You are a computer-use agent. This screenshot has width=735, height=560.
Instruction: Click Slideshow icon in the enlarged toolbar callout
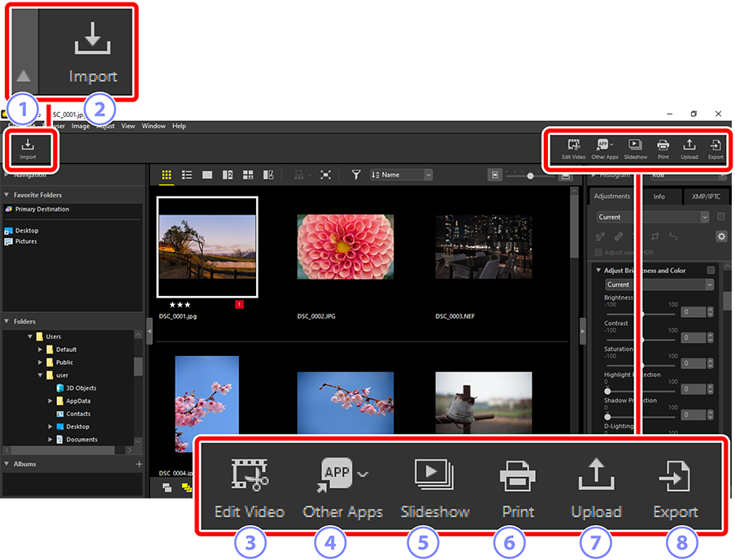point(435,487)
